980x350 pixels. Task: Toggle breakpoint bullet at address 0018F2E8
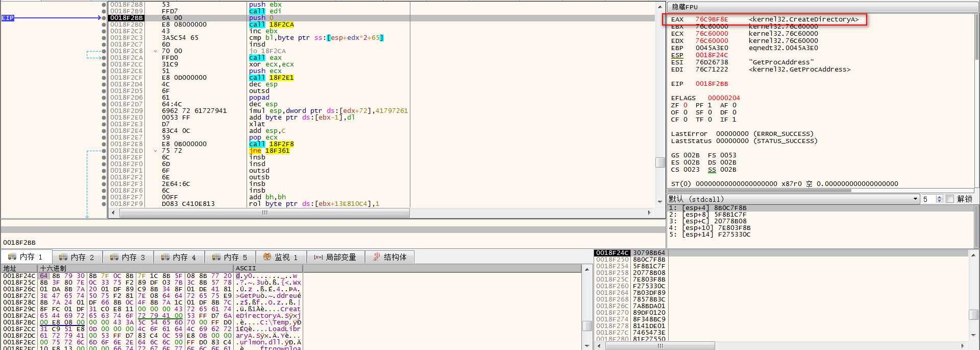(x=104, y=144)
